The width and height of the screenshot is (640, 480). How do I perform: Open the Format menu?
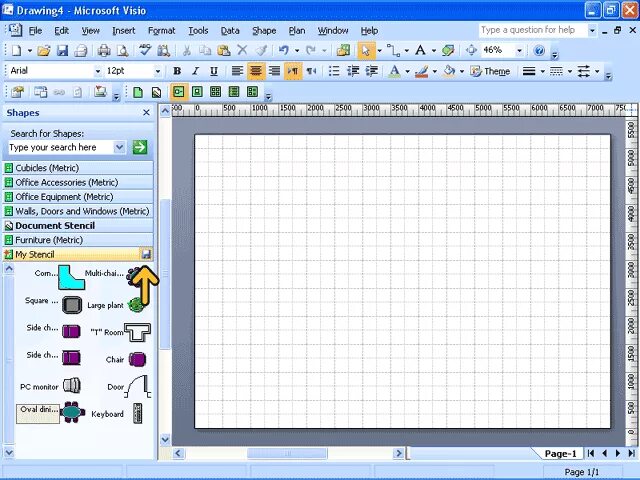(162, 31)
